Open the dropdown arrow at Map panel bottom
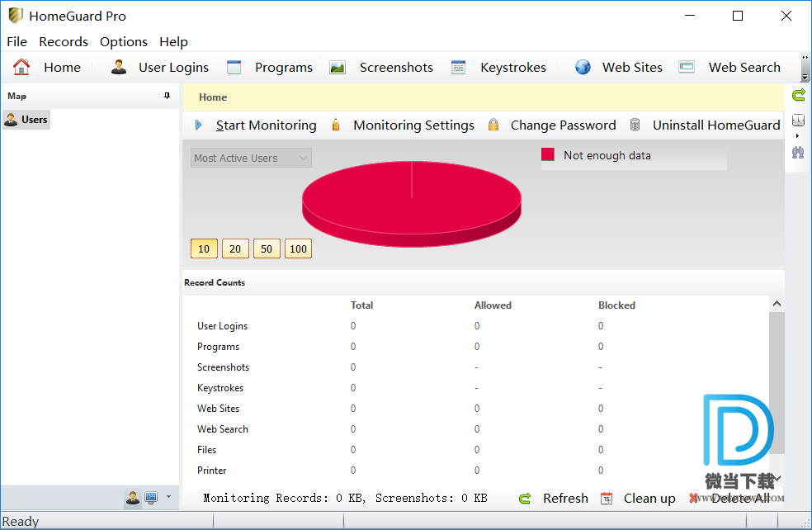Image resolution: width=812 pixels, height=530 pixels. (x=168, y=497)
